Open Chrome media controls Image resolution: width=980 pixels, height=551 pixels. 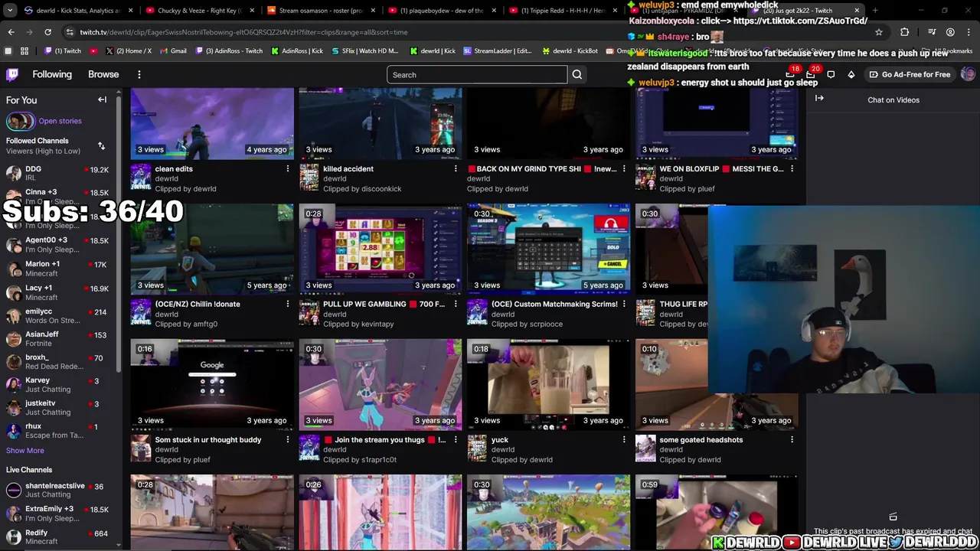[932, 32]
